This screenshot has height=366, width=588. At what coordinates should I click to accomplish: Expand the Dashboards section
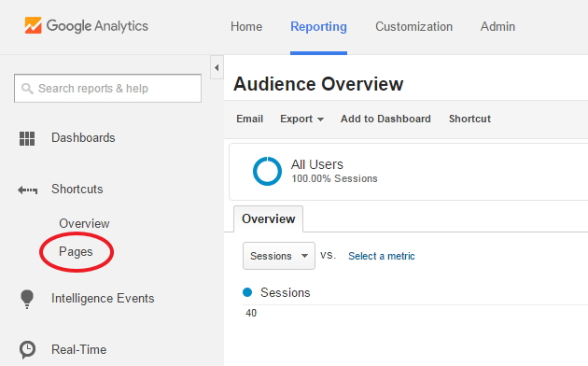click(x=83, y=138)
